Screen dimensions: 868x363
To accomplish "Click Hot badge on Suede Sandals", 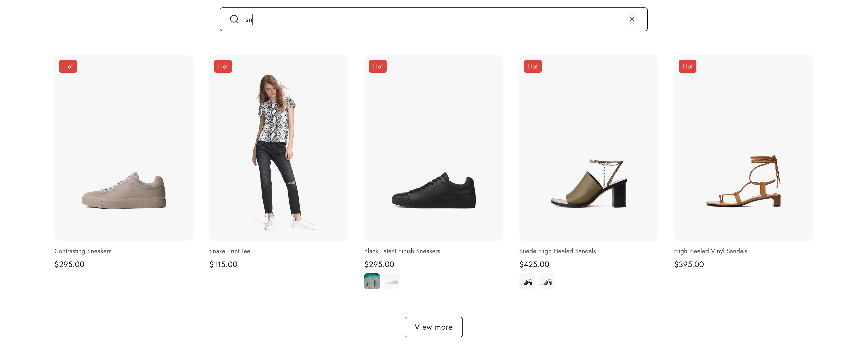I will point(533,67).
